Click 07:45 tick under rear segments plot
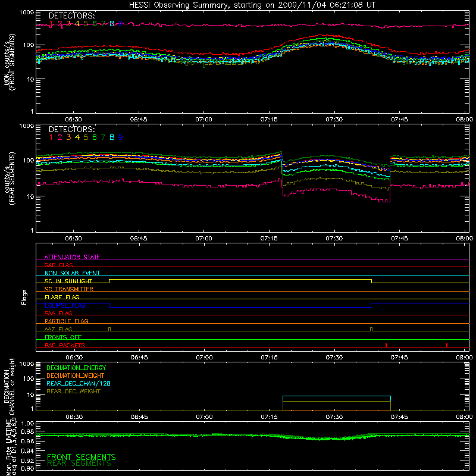 399,239
